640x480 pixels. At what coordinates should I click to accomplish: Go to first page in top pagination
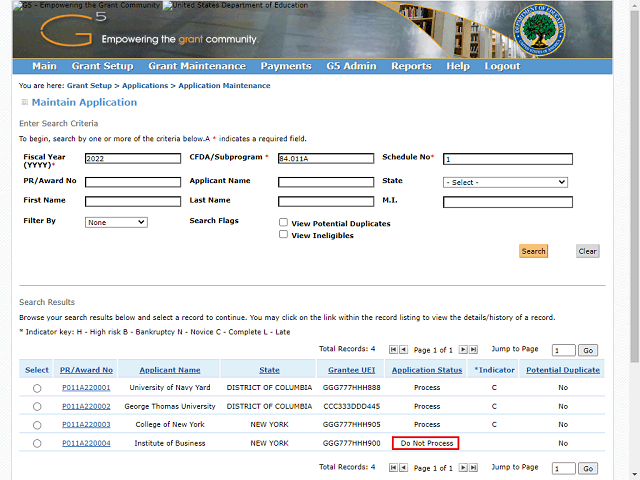(x=392, y=350)
